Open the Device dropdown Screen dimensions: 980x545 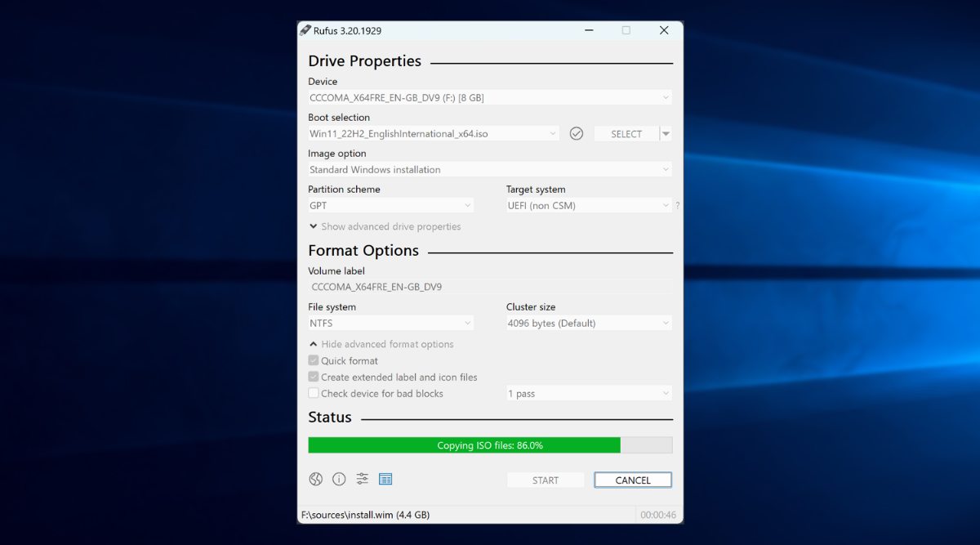(490, 97)
